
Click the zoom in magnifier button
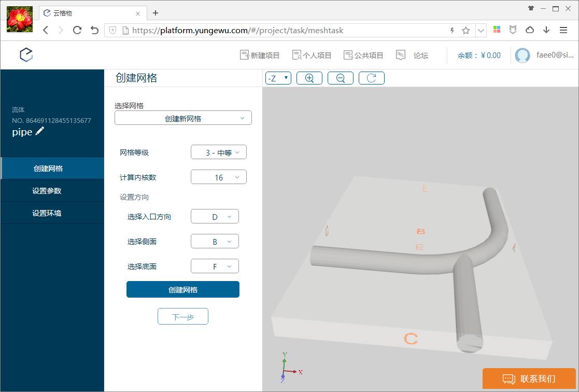(309, 78)
